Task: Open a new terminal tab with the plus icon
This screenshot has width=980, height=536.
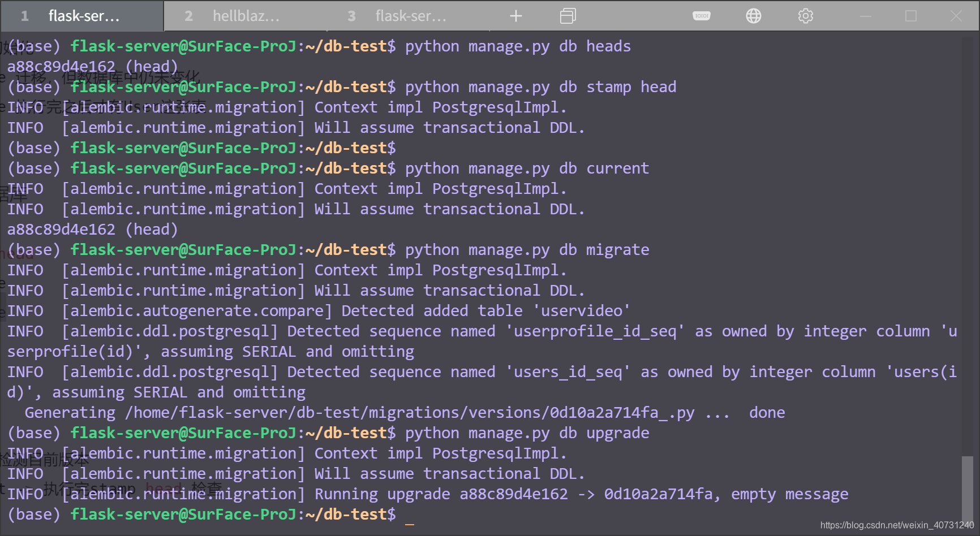Action: (x=515, y=16)
